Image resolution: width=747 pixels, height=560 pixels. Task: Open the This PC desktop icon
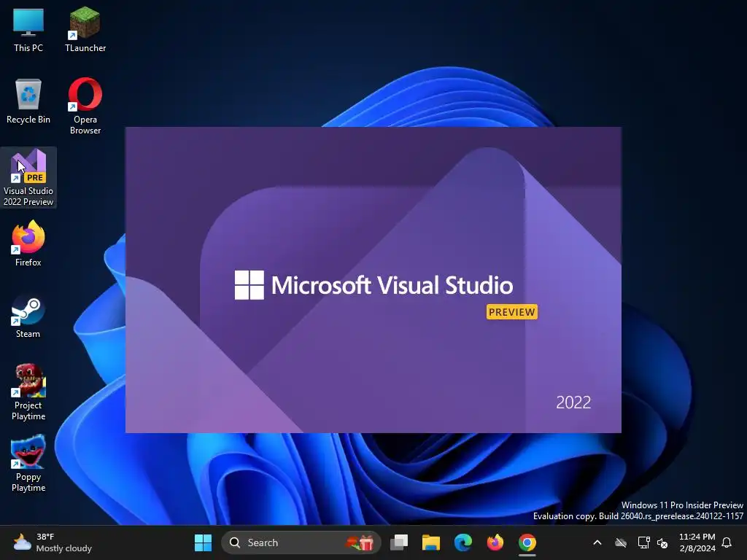(x=28, y=29)
